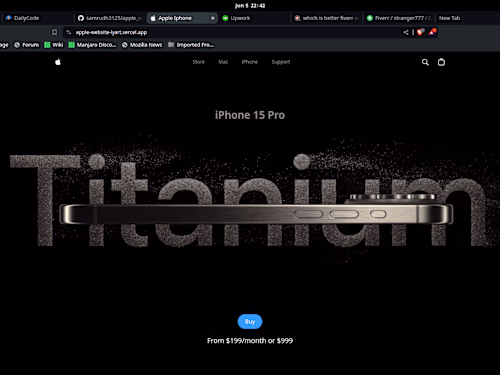Open the Forum bookmark
The width and height of the screenshot is (500, 375).
pyautogui.click(x=27, y=45)
